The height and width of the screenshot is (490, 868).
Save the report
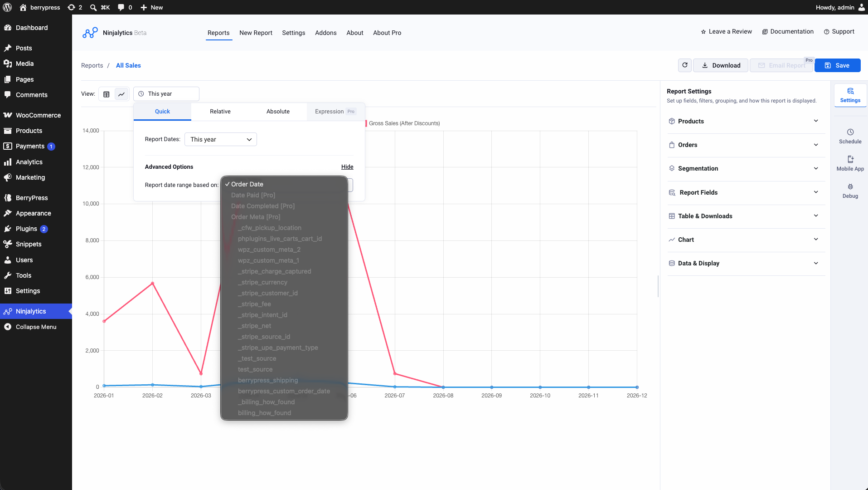coord(837,65)
